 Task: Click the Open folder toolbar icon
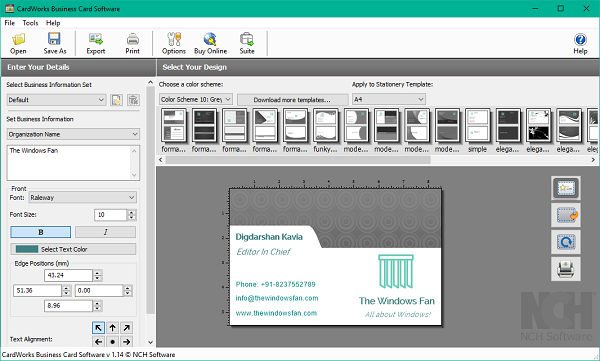18,39
